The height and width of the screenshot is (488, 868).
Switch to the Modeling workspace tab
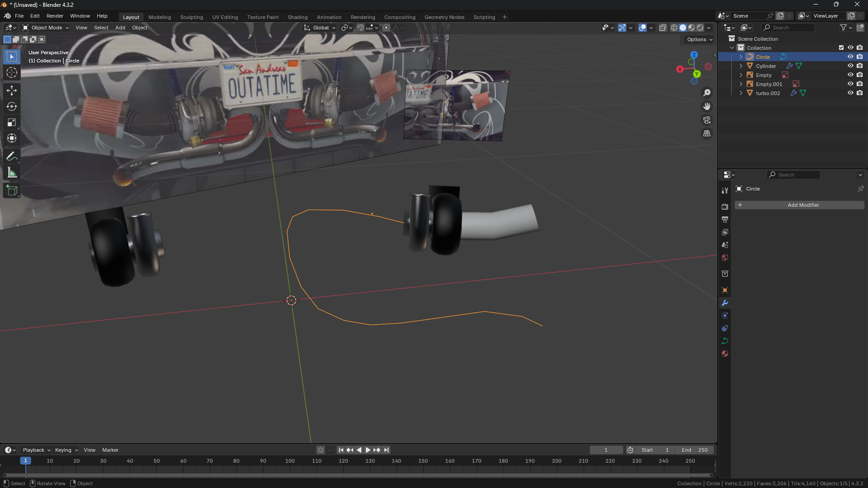click(160, 17)
